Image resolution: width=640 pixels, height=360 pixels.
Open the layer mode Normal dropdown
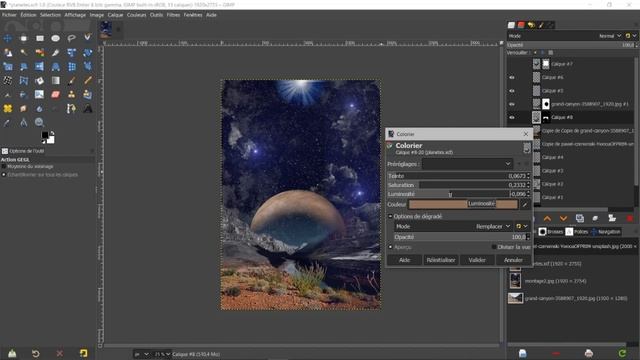click(x=610, y=36)
